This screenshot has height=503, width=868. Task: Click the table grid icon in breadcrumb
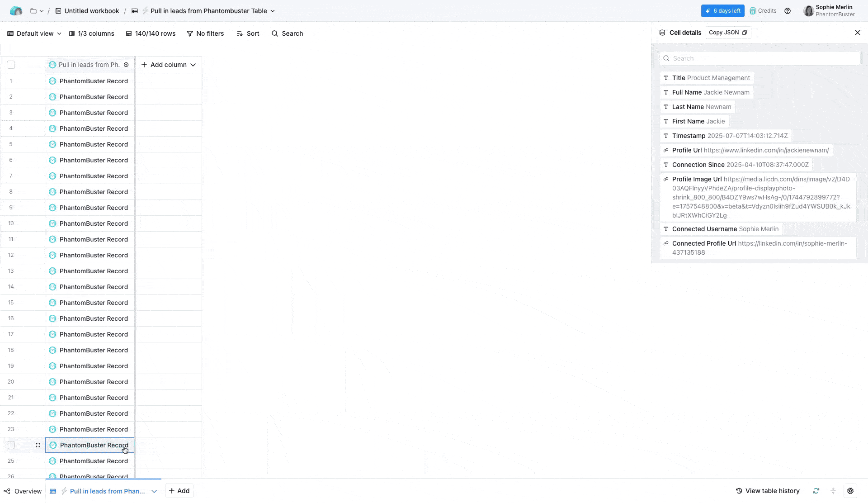[135, 11]
